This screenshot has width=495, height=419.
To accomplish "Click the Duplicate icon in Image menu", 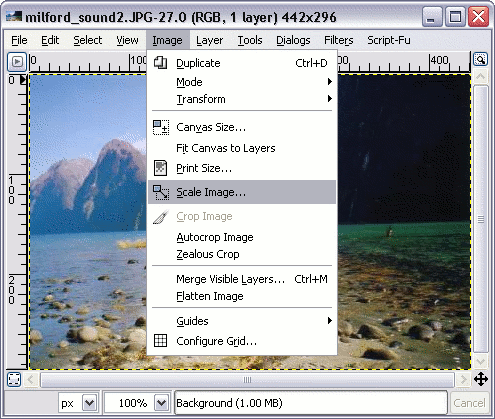I will pos(160,63).
